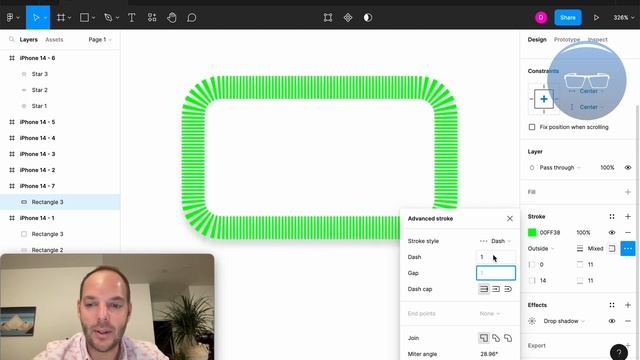640x360 pixels.
Task: Toggle layer visibility eye icon
Action: [628, 167]
